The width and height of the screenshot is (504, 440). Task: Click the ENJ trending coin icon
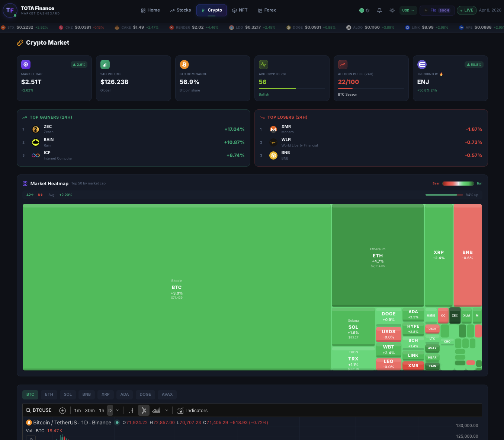click(422, 64)
